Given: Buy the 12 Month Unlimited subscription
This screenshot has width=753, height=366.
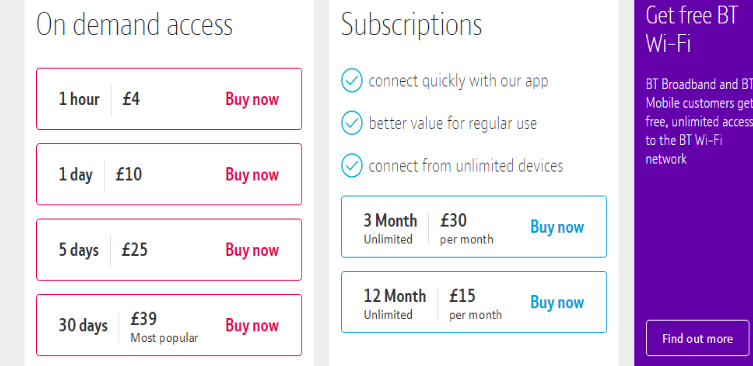Looking at the screenshot, I should click(x=557, y=303).
